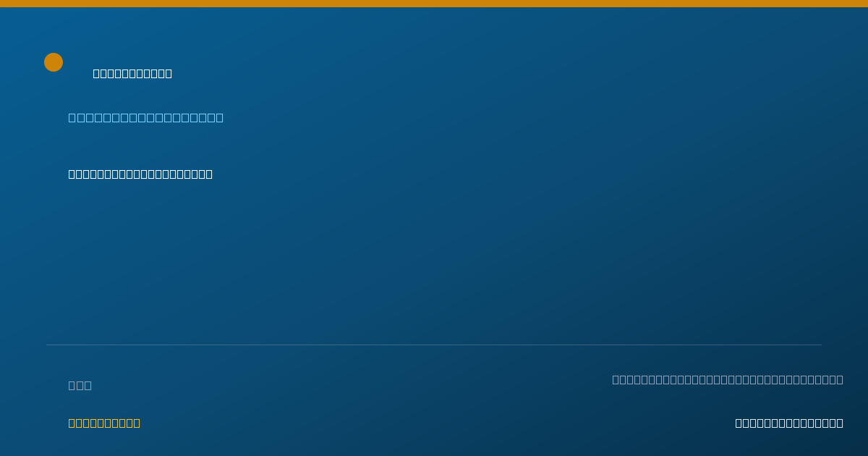Open the yellow text link at bottom left
Viewport: 868px width, 456px height.
(x=104, y=423)
